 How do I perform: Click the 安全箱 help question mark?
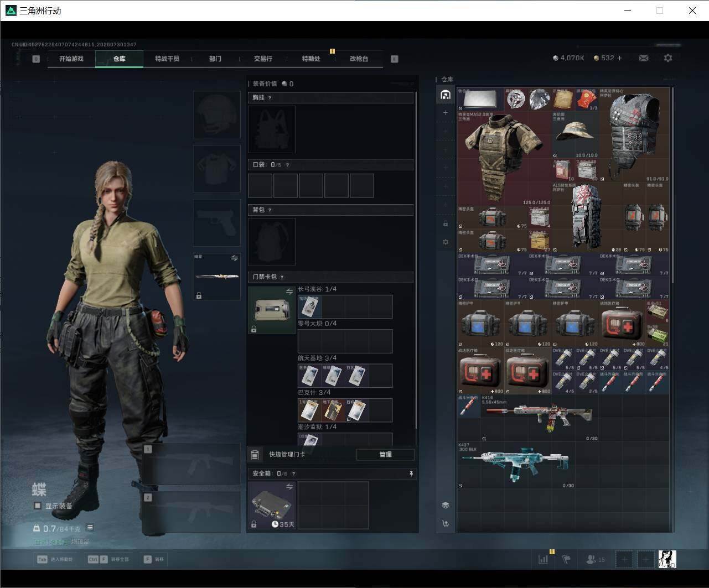[293, 473]
